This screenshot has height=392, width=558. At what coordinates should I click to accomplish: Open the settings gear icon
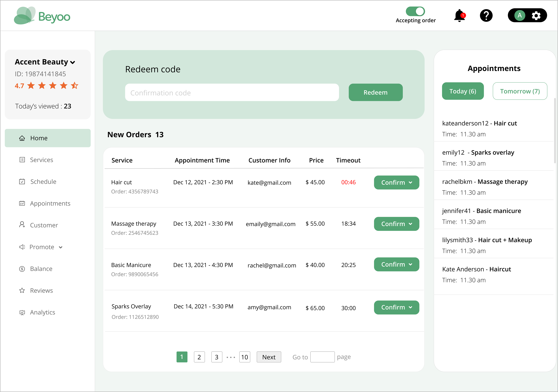[x=536, y=16]
